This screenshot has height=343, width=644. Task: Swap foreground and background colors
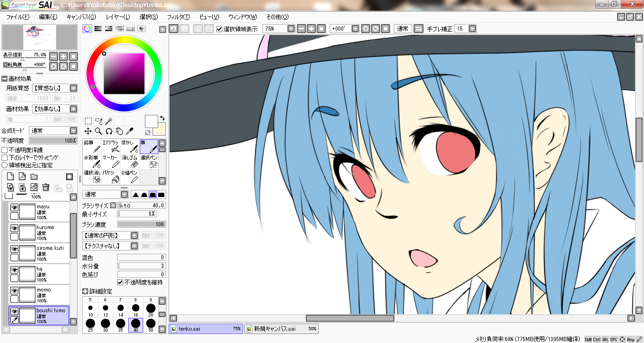(162, 118)
